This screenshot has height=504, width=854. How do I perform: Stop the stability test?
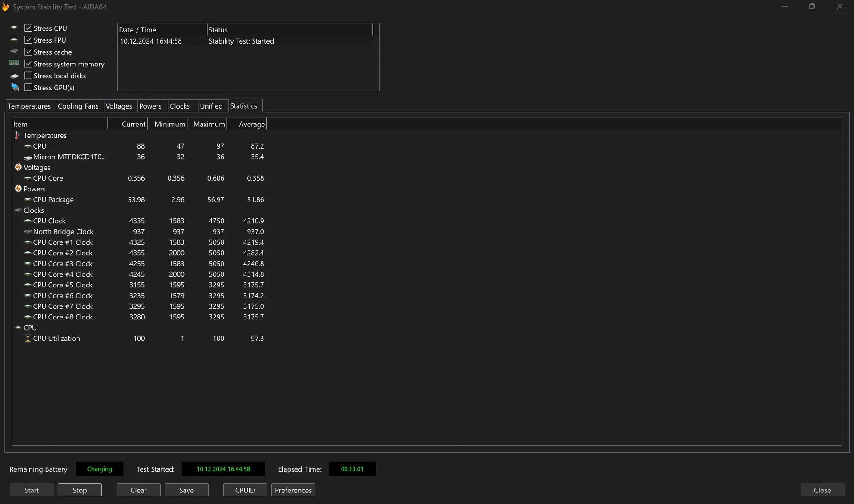pyautogui.click(x=80, y=490)
